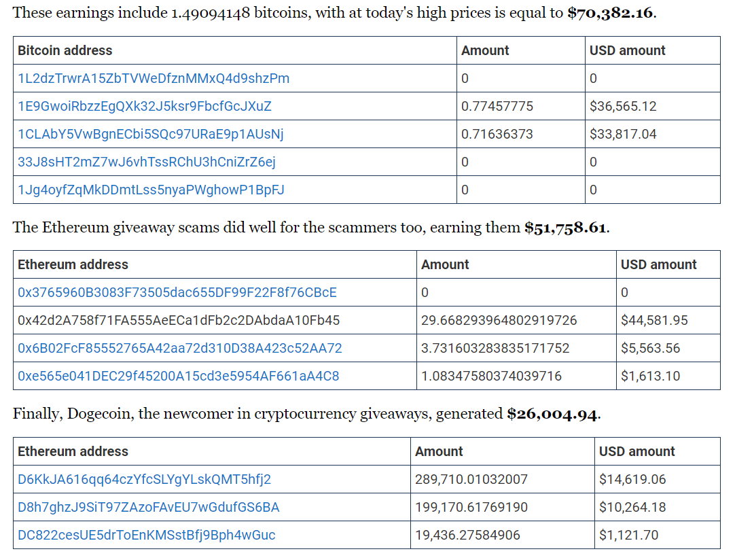Click the bold total $70,382.16

[x=610, y=13]
